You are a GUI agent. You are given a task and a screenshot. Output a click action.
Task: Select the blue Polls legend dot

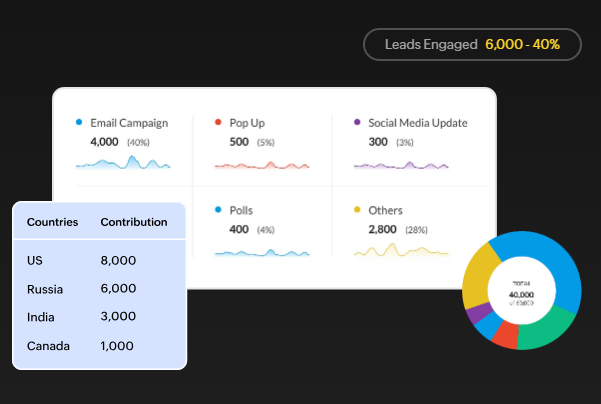point(218,211)
